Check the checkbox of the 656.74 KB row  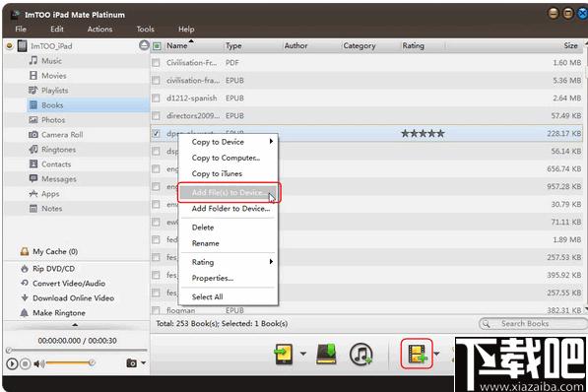156,168
